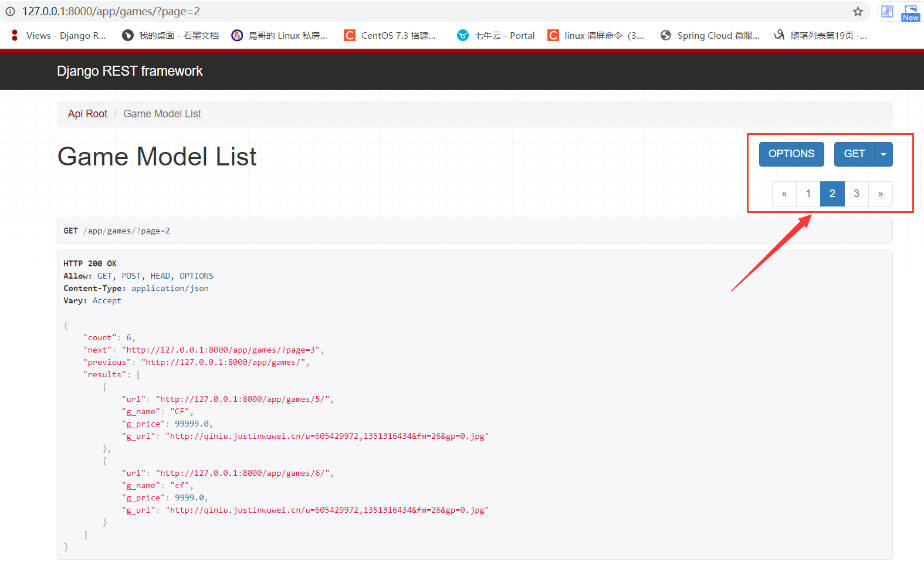Screen dimensions: 924x572
Task: Open the 鳥哥的 Linux 私房 bookmark
Action: pos(279,36)
